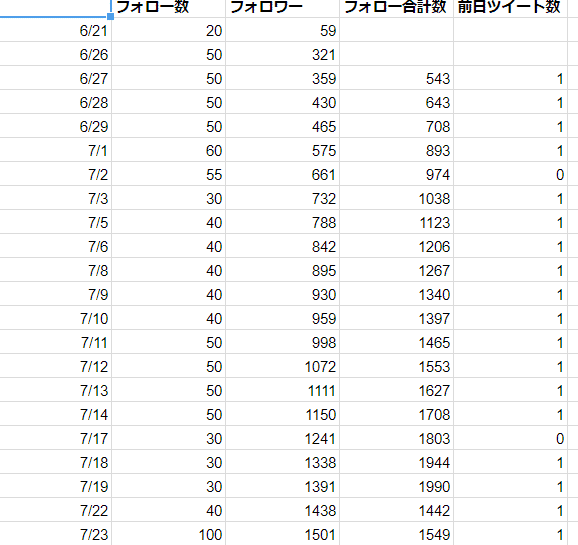
Task: Select the empty total cell in 6/26 row
Action: tap(396, 54)
